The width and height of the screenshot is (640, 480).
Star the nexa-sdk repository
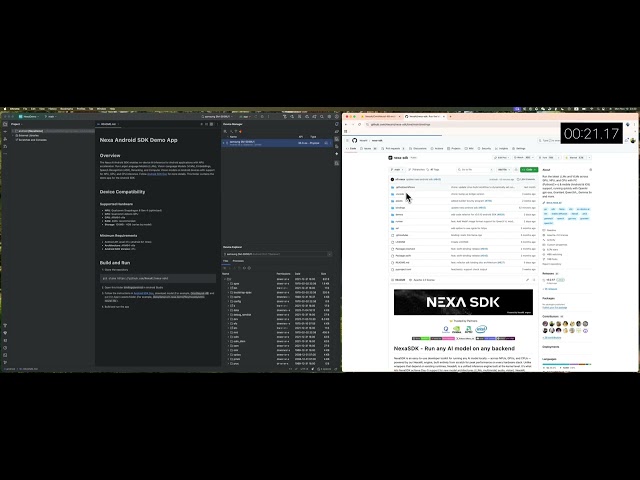[574, 158]
